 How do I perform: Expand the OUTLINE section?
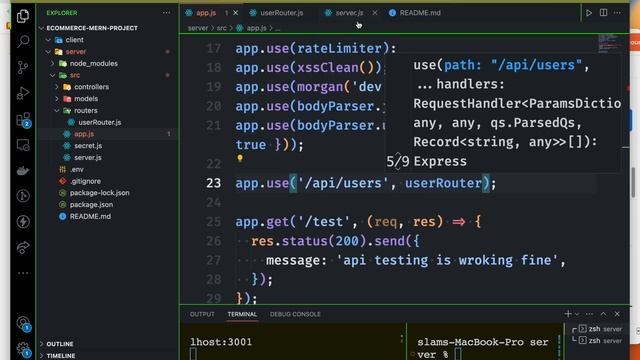[x=108, y=344]
